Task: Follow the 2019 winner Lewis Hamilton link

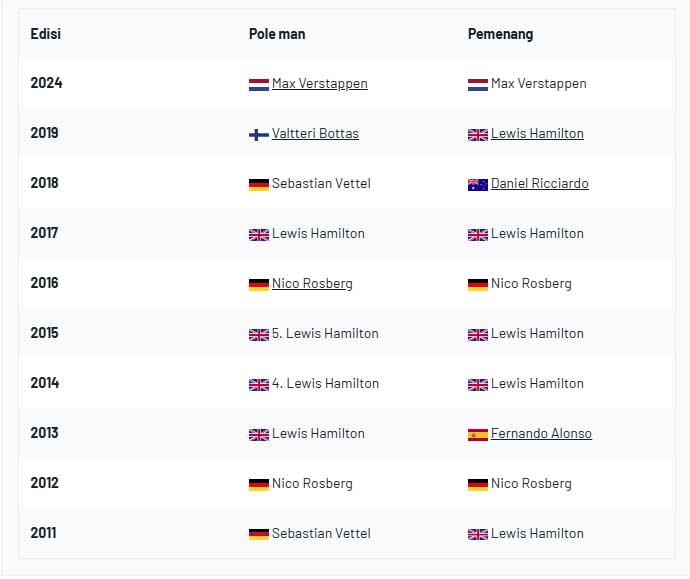Action: click(x=537, y=133)
